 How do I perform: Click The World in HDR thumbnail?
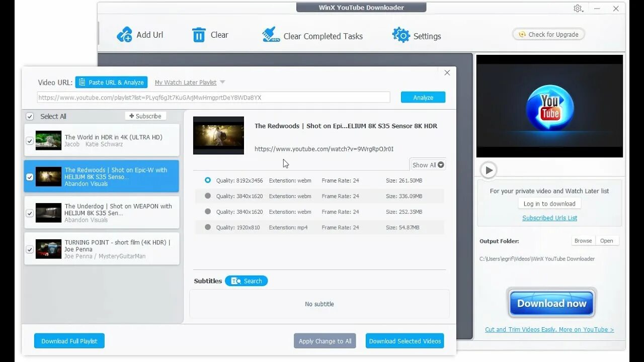(48, 140)
